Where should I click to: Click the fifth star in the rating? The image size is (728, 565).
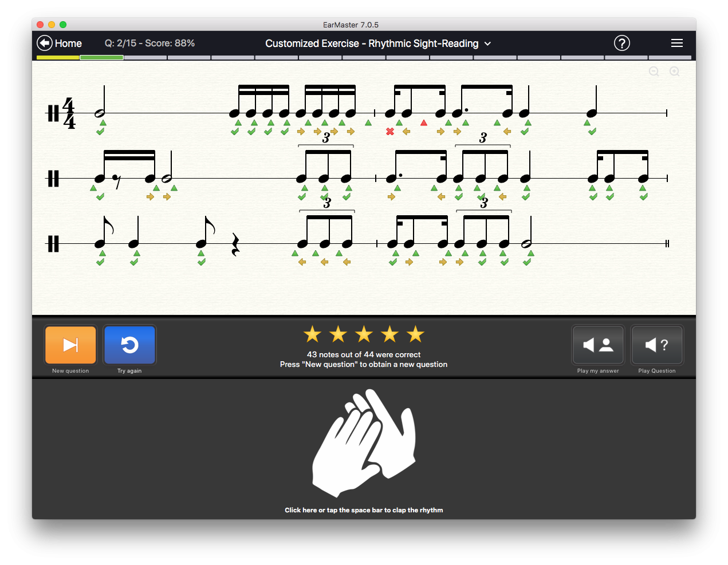pos(415,334)
